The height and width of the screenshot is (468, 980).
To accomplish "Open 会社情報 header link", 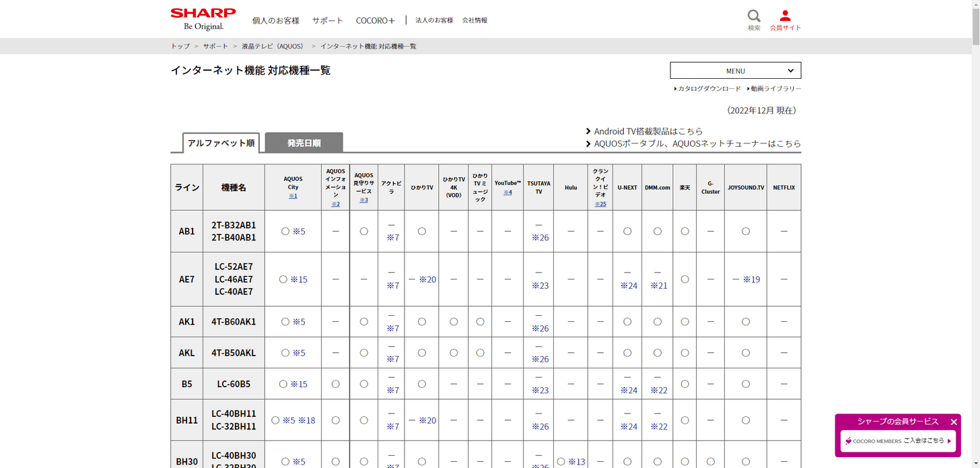I will click(x=475, y=20).
